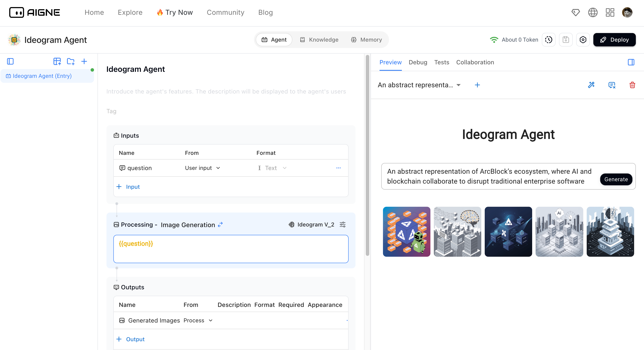Toggle left sidebar panel collapse icon
Screen dimensions: 644x350
point(10,62)
